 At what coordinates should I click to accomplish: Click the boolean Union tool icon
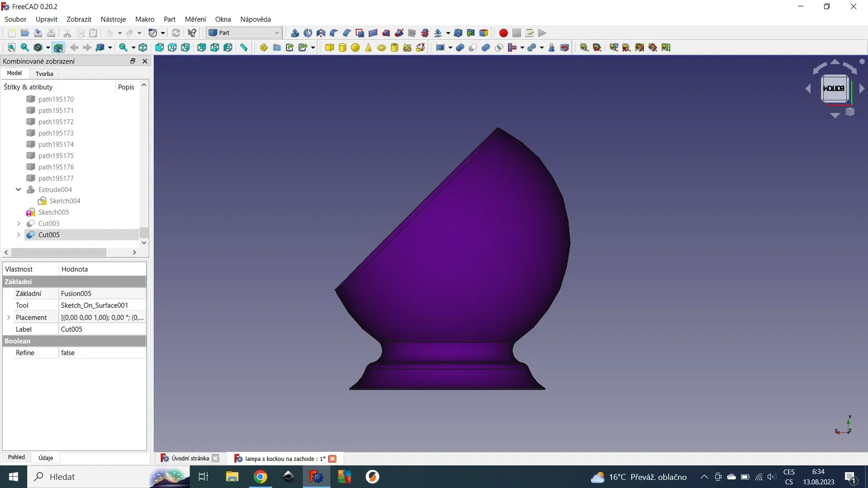[x=486, y=48]
